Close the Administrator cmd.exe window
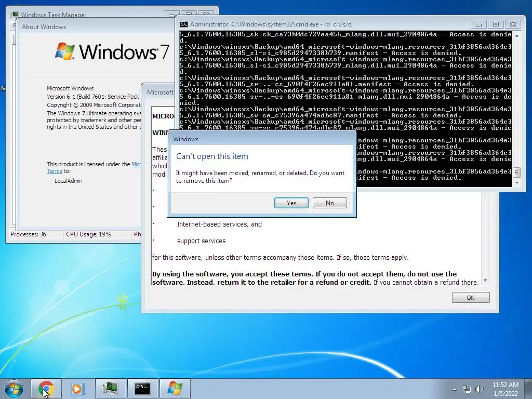The height and width of the screenshot is (399, 532). (x=513, y=24)
